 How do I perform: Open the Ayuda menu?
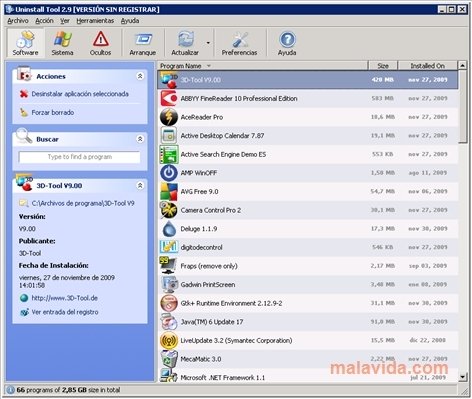(x=130, y=21)
